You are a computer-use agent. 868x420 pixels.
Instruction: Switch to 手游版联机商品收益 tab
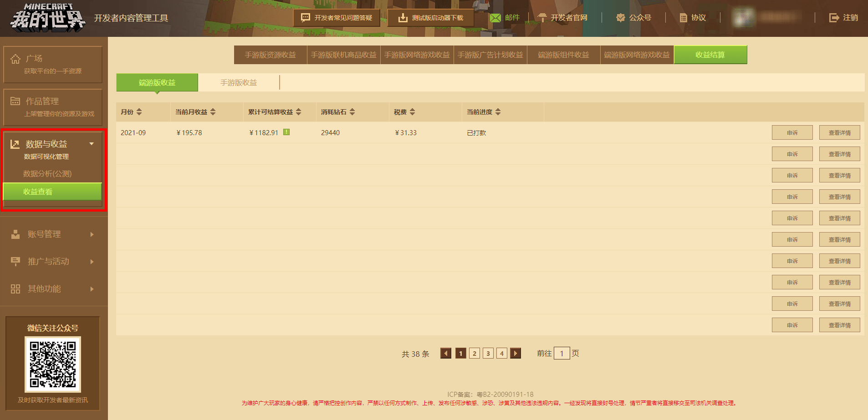344,55
